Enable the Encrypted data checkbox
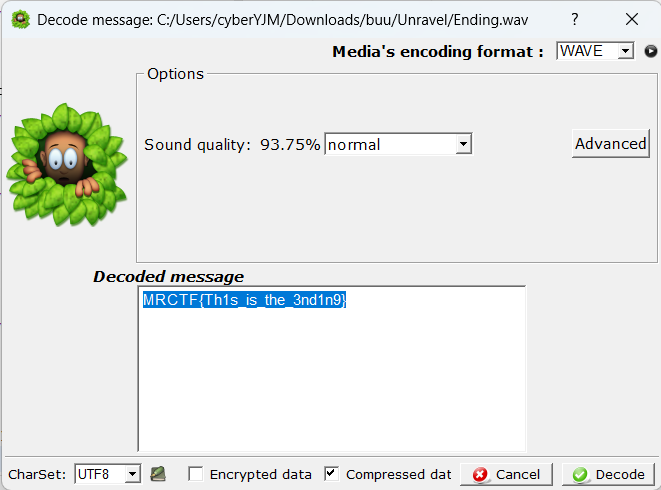This screenshot has width=661, height=490. pyautogui.click(x=196, y=474)
